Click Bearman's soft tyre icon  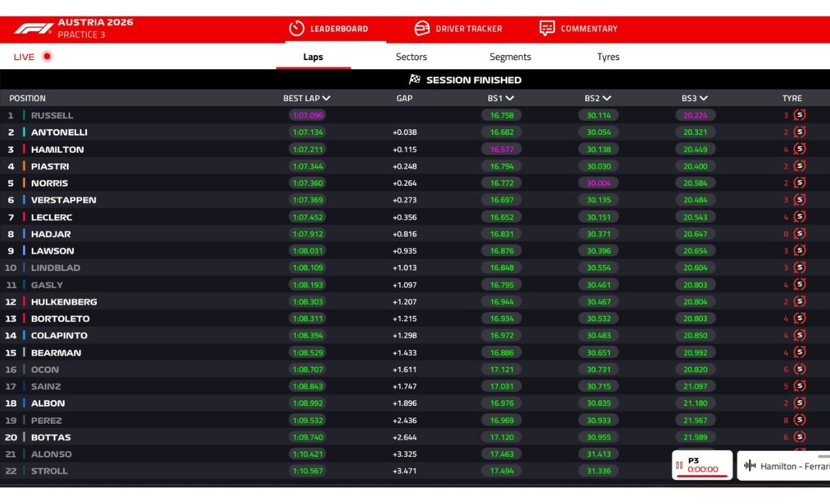[x=800, y=353]
